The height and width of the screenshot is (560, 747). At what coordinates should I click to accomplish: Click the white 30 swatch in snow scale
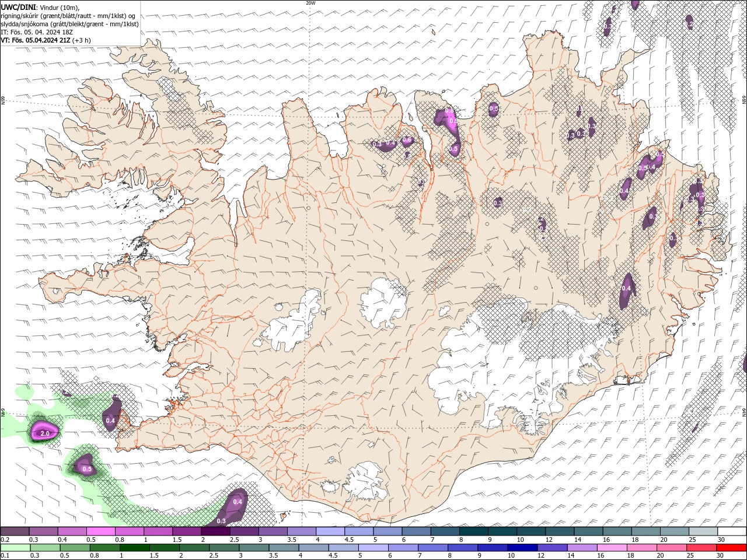(x=731, y=531)
